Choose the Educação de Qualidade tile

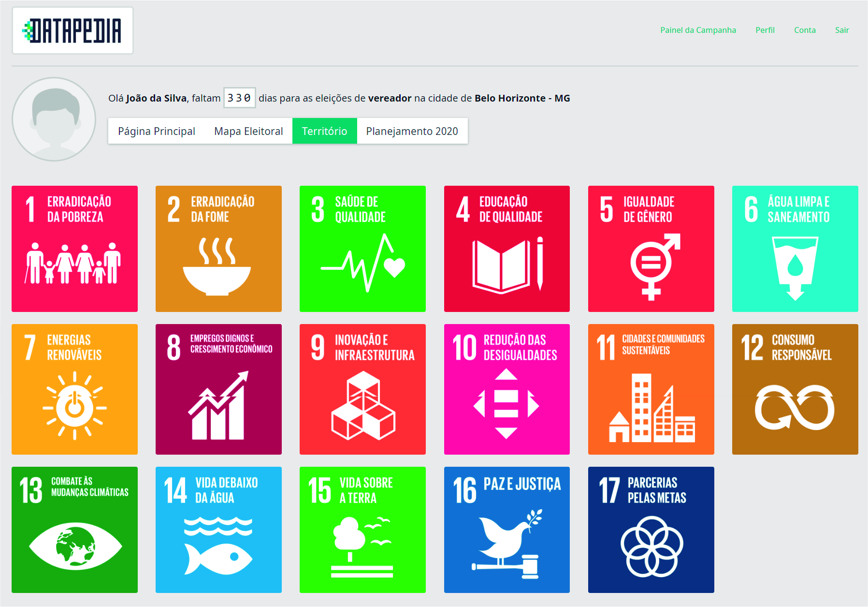pyautogui.click(x=507, y=249)
